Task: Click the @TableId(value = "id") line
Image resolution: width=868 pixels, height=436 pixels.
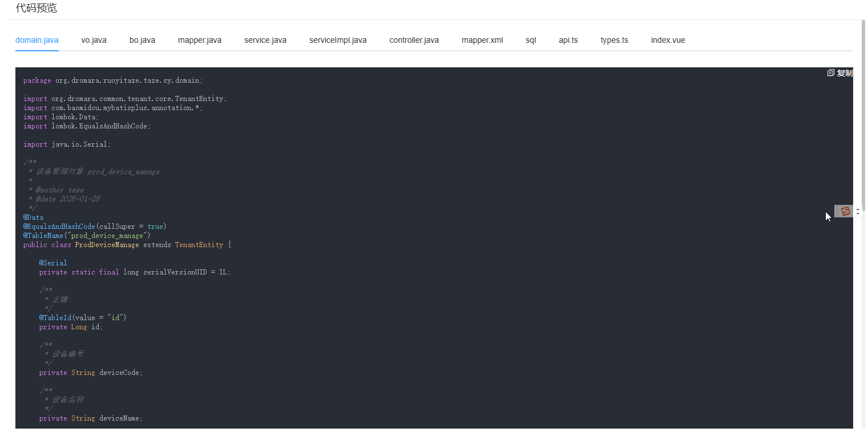Action: point(83,317)
